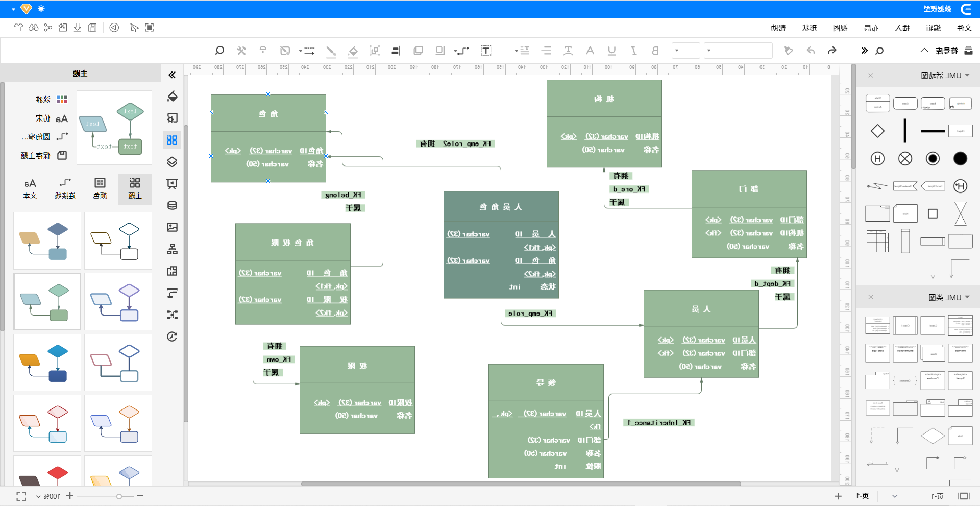Click the share icon in top bar
The image size is (980, 506).
[48, 28]
